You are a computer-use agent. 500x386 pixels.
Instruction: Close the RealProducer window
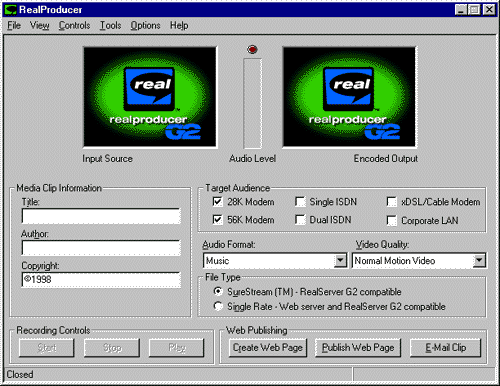pyautogui.click(x=489, y=10)
